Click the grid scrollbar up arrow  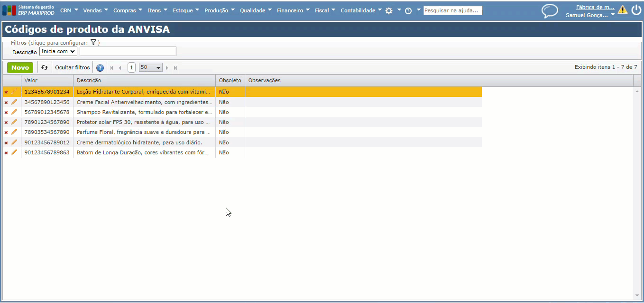click(x=636, y=91)
